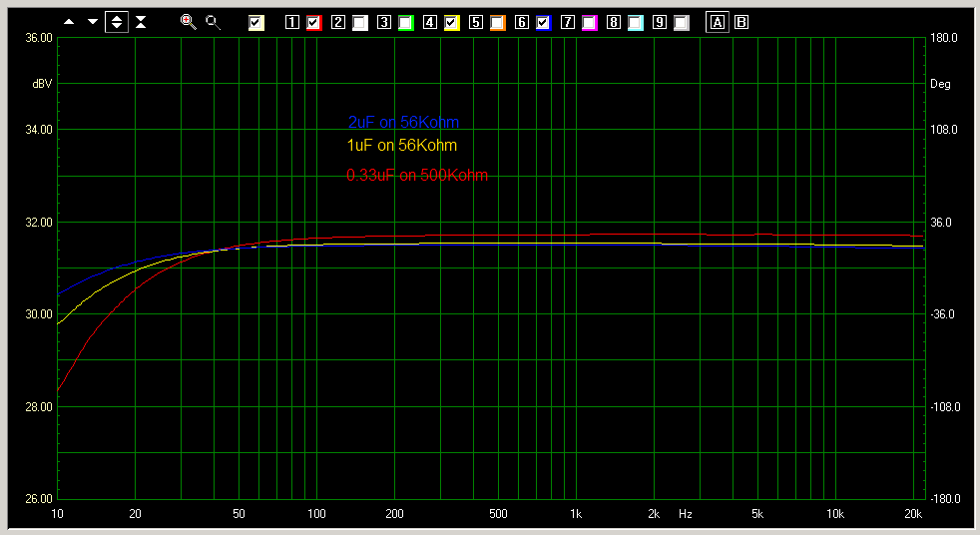Click the scroll-up triangle arrow in the toolbar
Viewport: 980px width, 535px height.
pyautogui.click(x=69, y=22)
